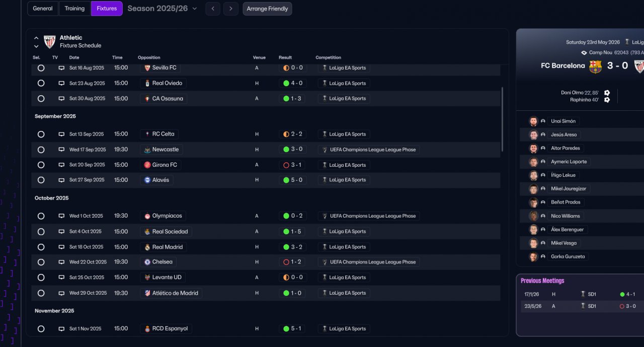
Task: Click the FC Barcelona crest in match panel
Action: tap(596, 66)
